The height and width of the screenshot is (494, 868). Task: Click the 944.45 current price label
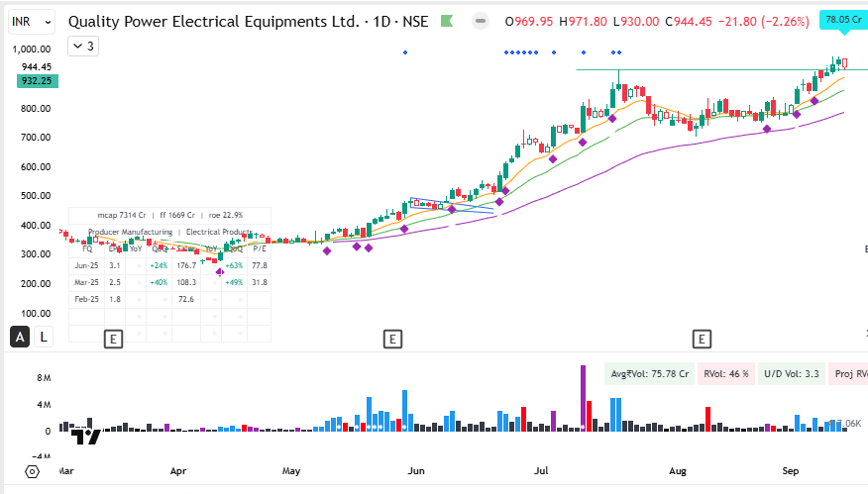(37, 67)
